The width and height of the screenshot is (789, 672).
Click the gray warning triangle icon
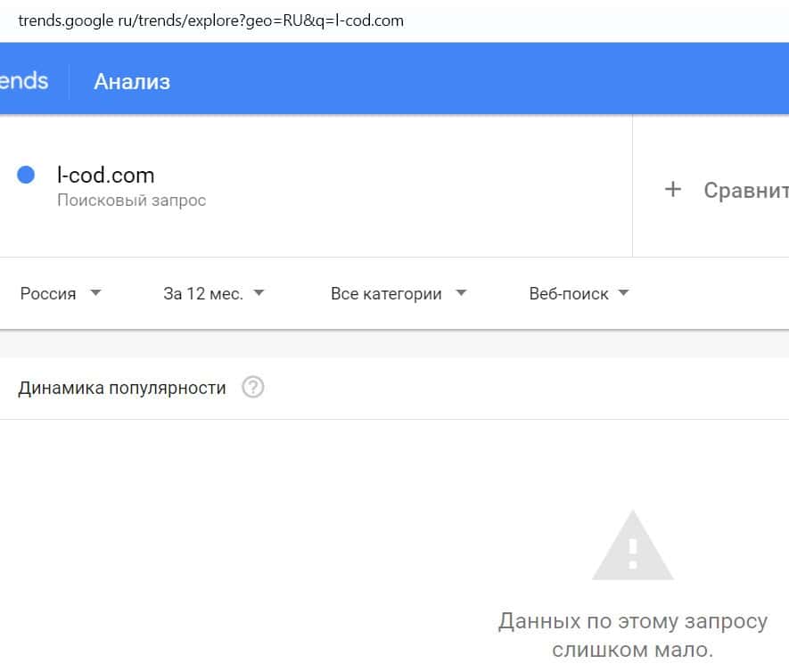(x=632, y=546)
